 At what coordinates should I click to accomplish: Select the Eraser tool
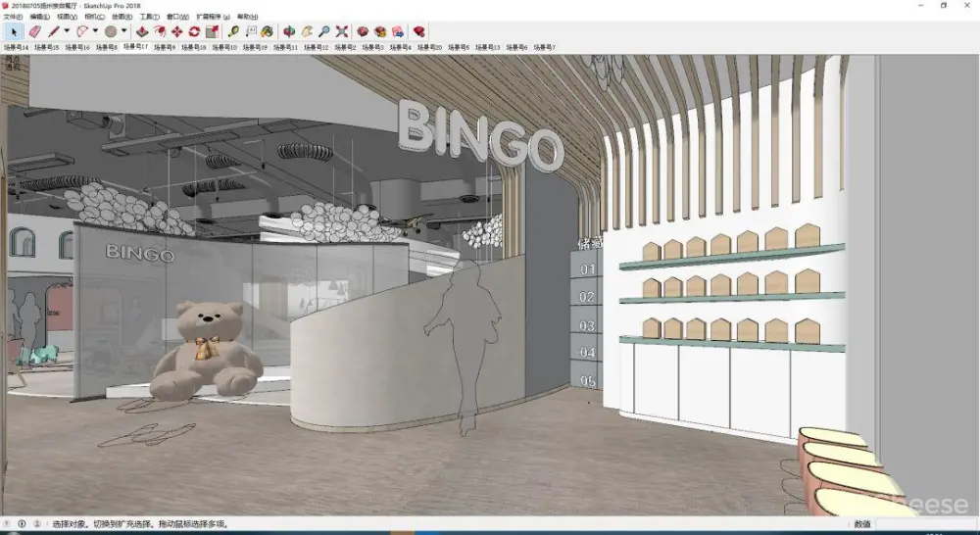[x=34, y=31]
